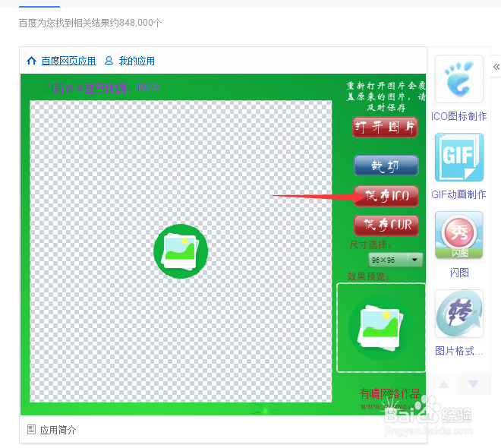This screenshot has width=501, height=448.
Task: Click the 百度为您找到相关结果约848,000个 text
Action: pos(90,23)
